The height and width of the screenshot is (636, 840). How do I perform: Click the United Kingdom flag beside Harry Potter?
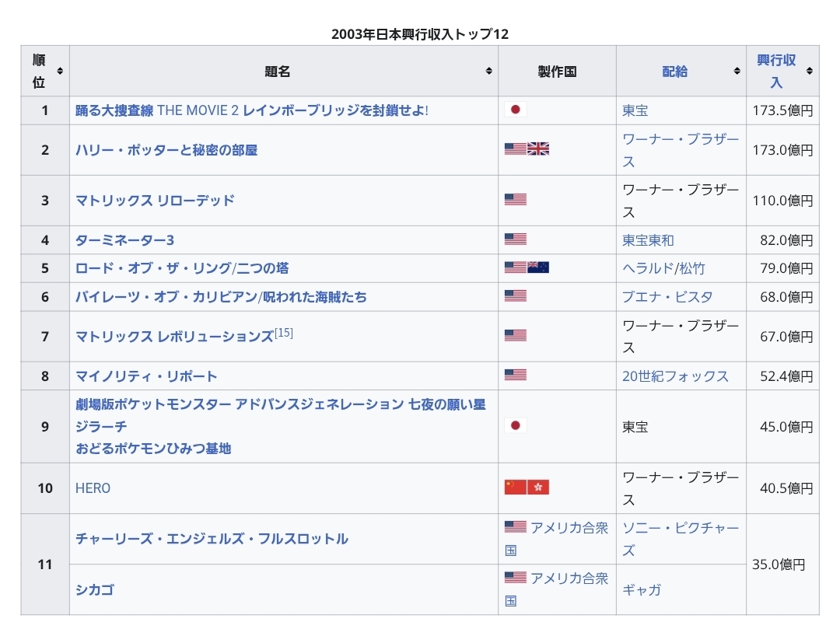click(x=538, y=149)
